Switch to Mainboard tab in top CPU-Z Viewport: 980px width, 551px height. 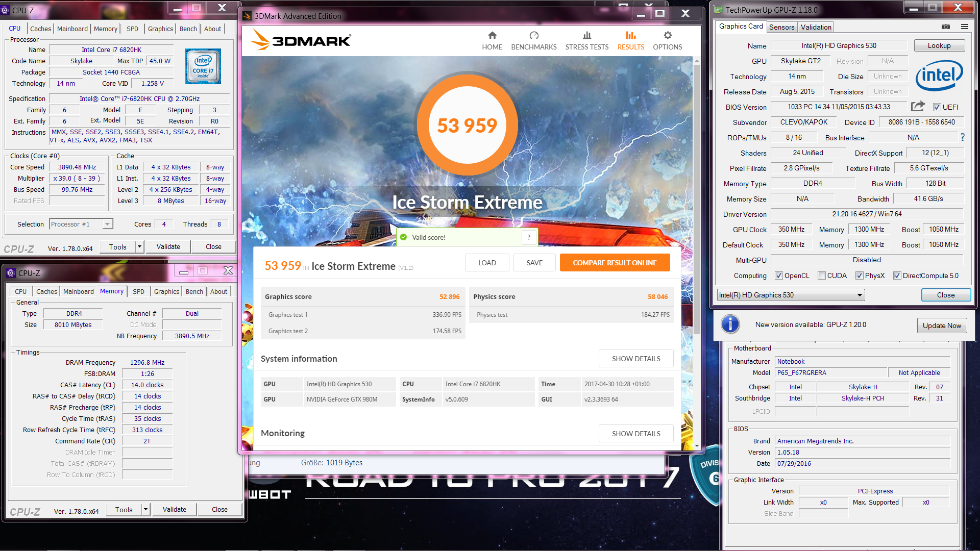[x=72, y=29]
